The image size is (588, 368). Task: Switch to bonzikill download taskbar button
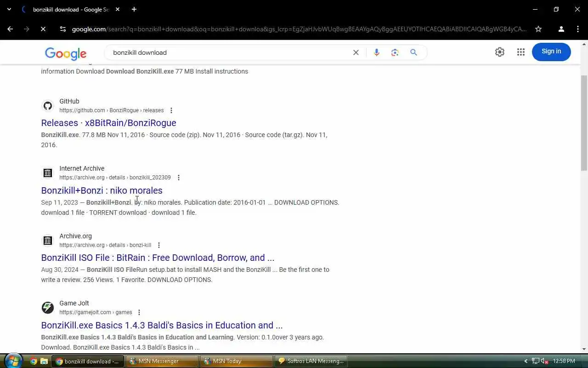(x=87, y=361)
